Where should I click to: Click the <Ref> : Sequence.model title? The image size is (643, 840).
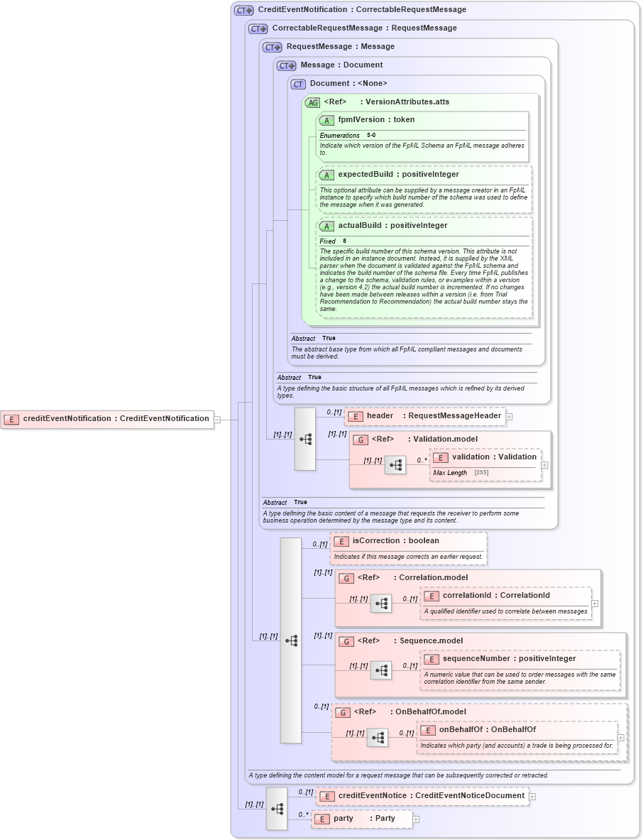[410, 640]
